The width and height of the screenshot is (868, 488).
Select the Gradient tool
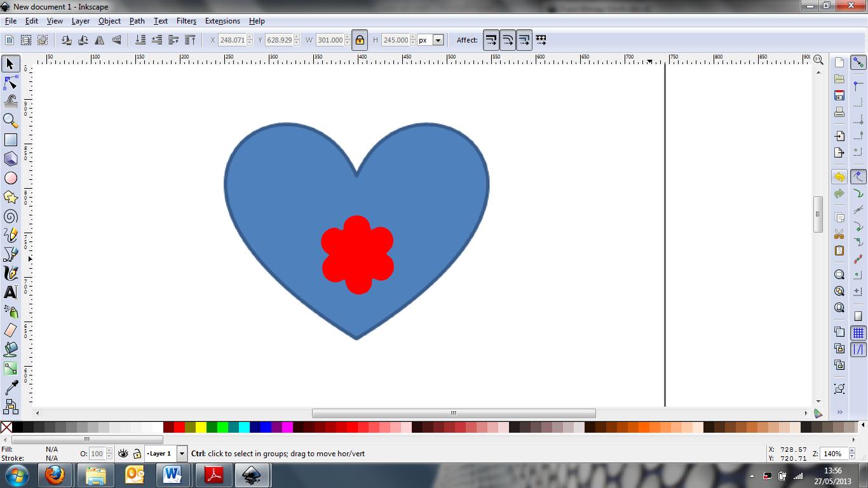(10, 368)
